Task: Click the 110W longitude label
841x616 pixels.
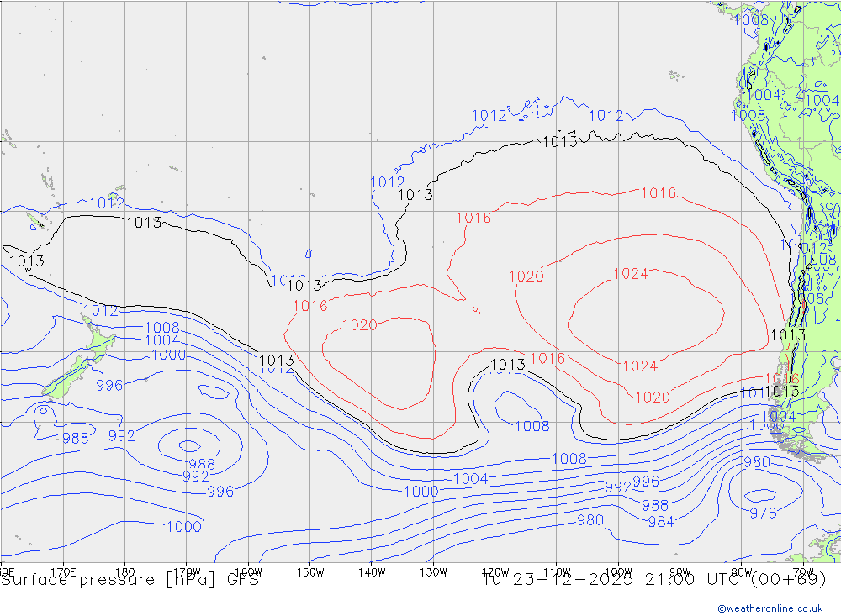Action: pyautogui.click(x=557, y=571)
